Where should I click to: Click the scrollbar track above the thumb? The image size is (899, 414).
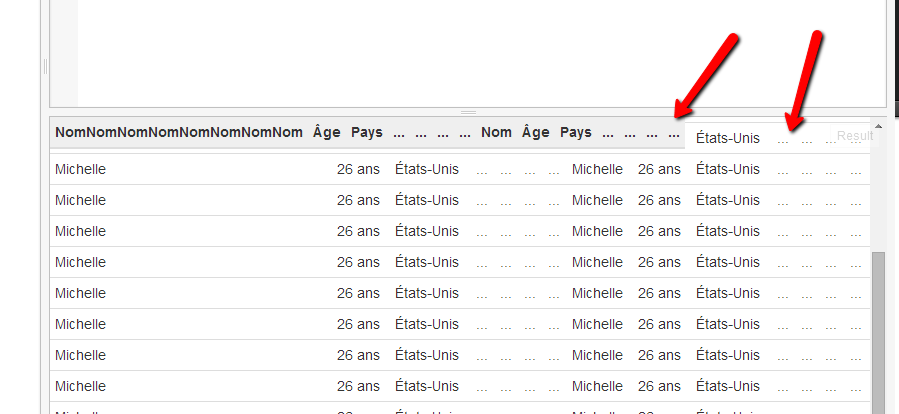click(878, 192)
